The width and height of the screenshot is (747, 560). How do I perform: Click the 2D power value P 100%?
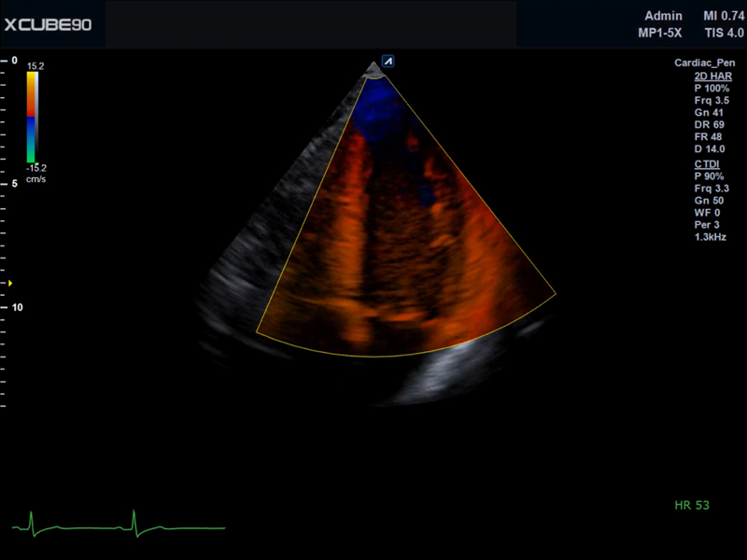pyautogui.click(x=712, y=89)
